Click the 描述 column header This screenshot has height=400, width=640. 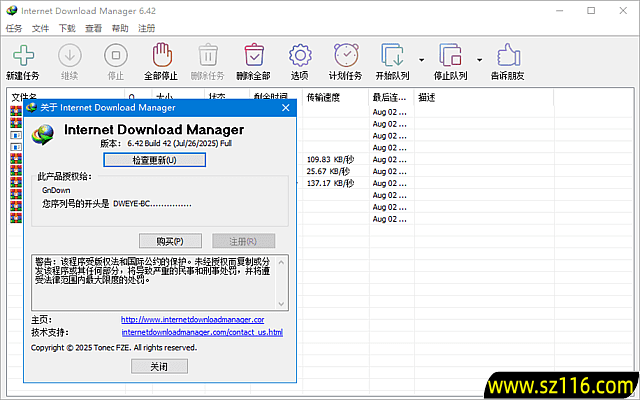click(484, 98)
